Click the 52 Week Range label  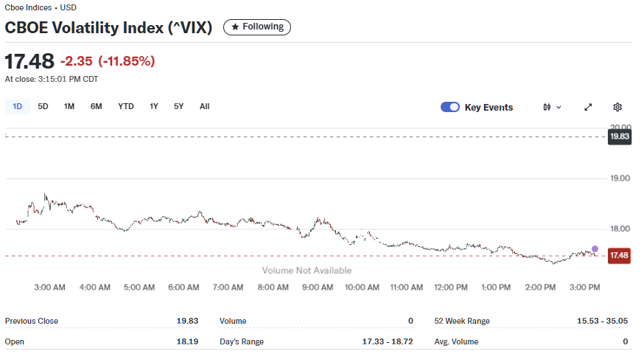[462, 321]
